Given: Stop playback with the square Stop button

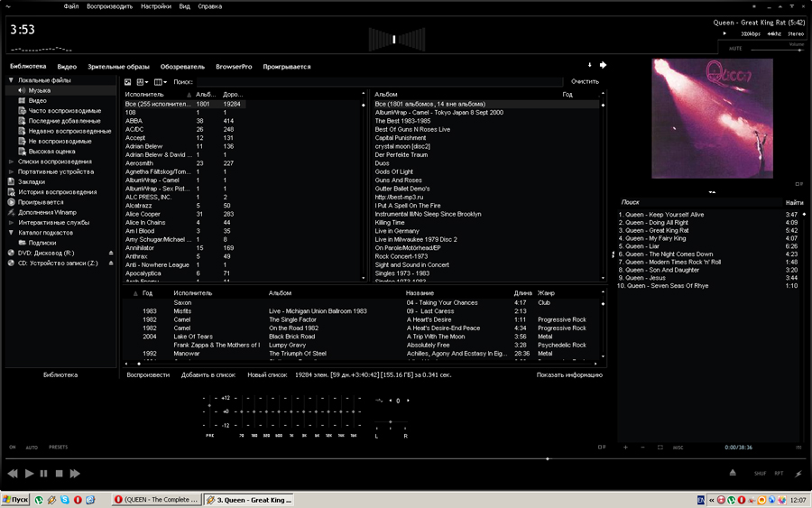Looking at the screenshot, I should pos(60,473).
